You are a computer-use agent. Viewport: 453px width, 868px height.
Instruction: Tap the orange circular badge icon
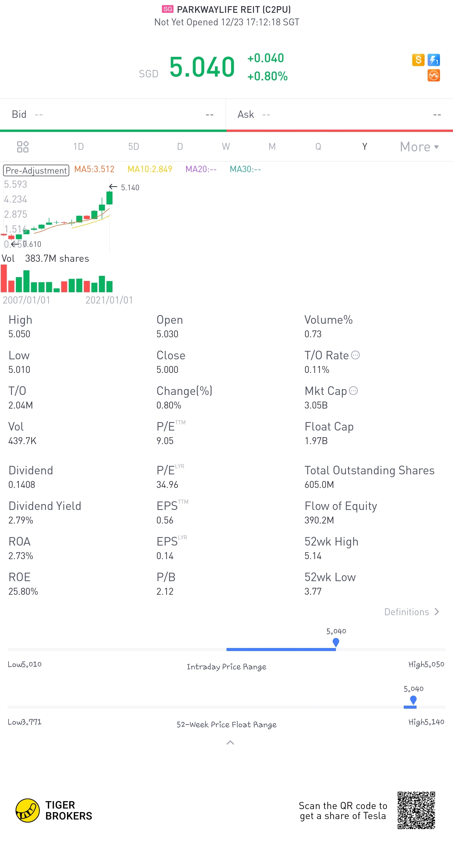pos(434,75)
